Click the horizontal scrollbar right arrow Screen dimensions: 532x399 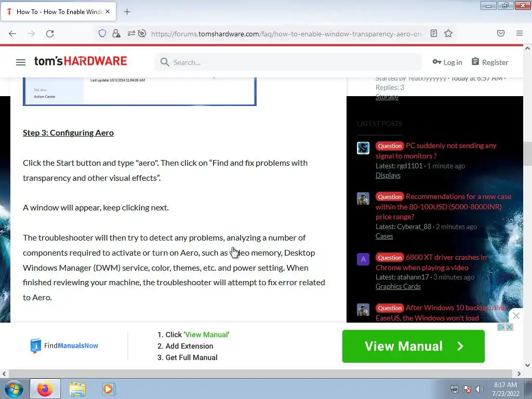[x=519, y=374]
